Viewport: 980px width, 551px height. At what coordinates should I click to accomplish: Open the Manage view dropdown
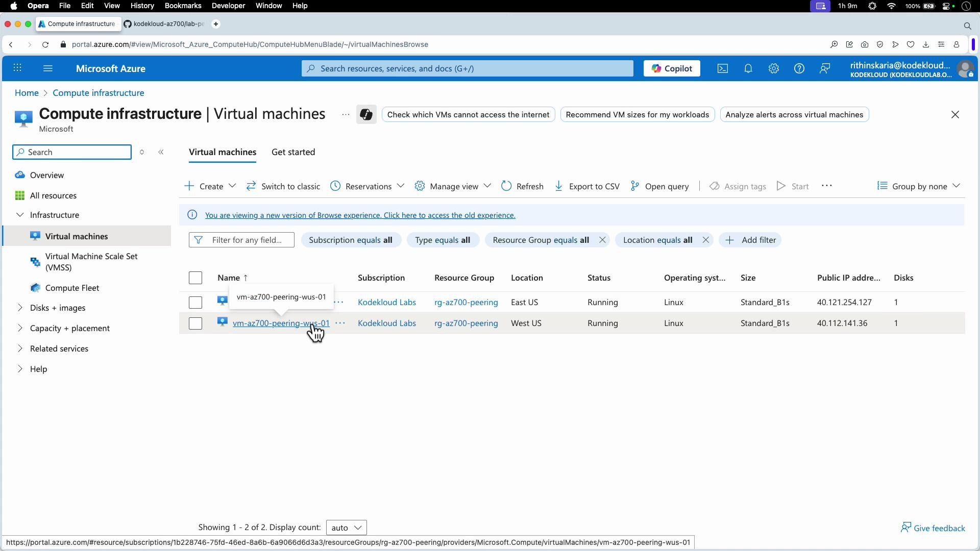pyautogui.click(x=453, y=186)
